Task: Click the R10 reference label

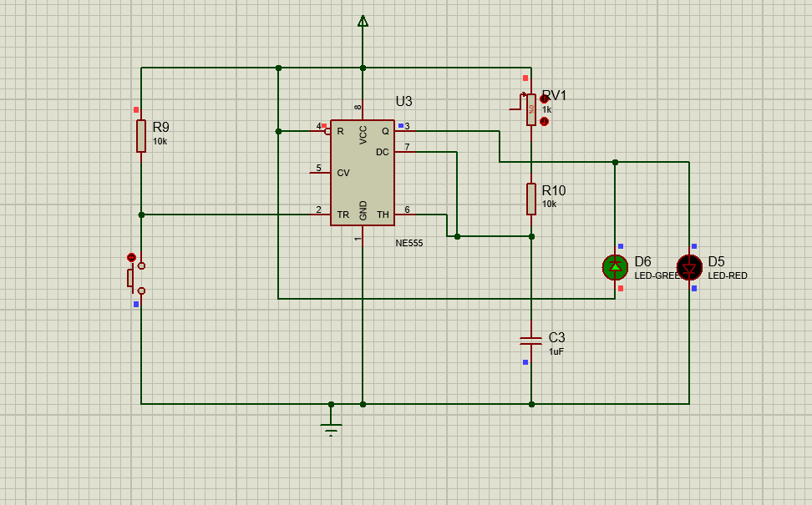Action: pos(554,190)
